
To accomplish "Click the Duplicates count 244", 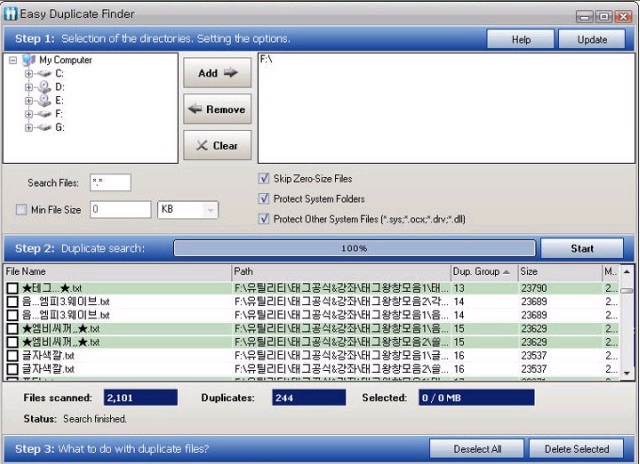I will tap(309, 398).
